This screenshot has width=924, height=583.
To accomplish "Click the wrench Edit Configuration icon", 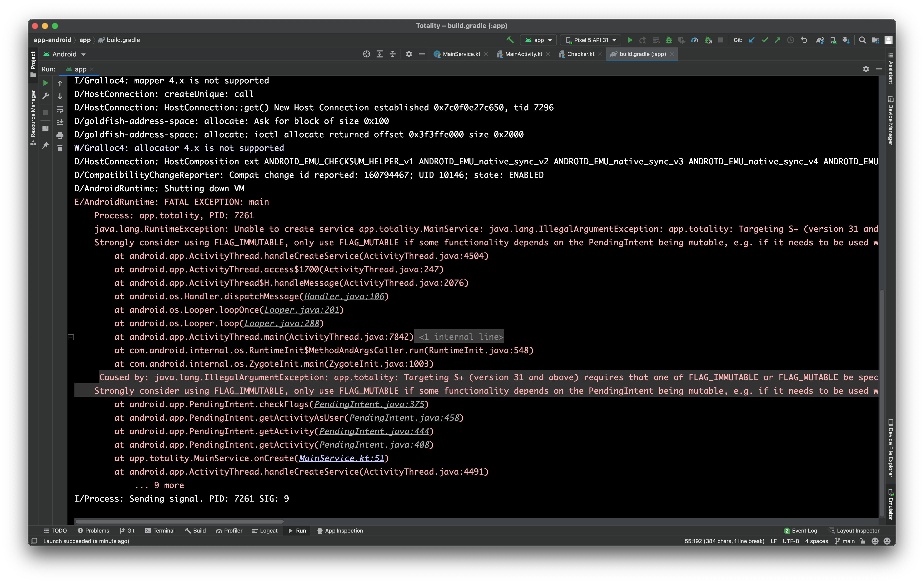I will pos(46,96).
